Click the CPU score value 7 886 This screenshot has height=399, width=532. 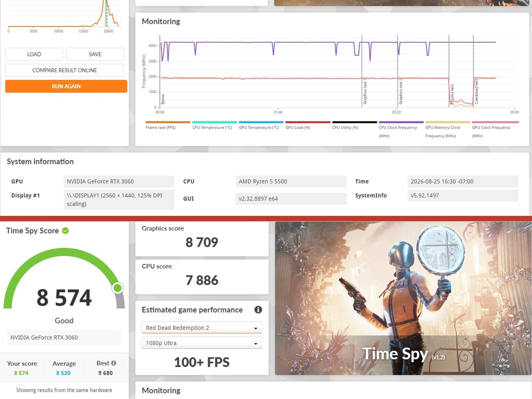(x=202, y=280)
